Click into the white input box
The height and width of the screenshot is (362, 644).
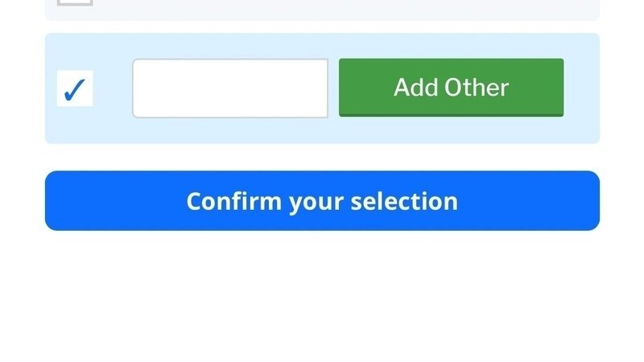coord(230,88)
